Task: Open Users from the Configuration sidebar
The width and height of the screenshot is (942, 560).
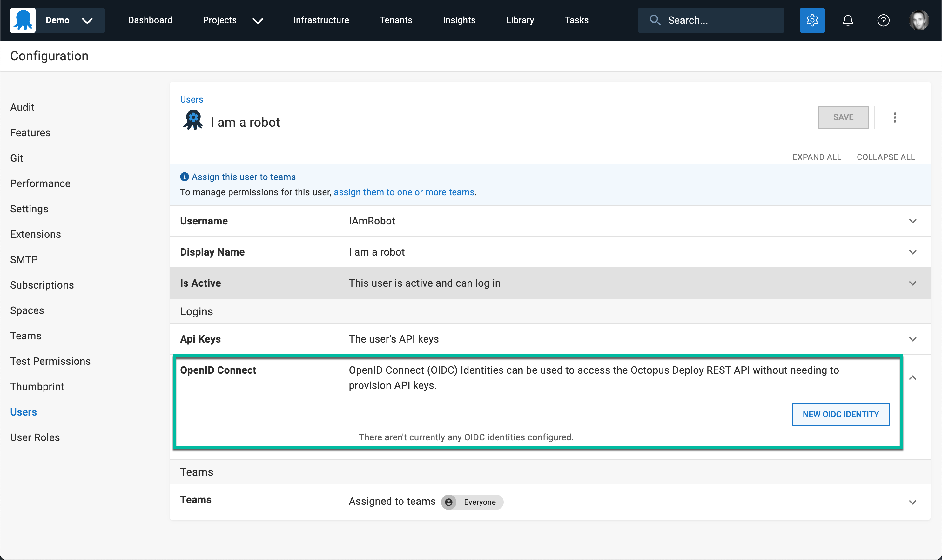Action: pyautogui.click(x=24, y=412)
